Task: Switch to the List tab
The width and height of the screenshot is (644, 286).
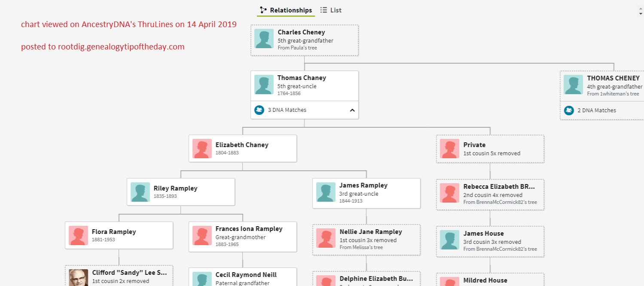Action: (x=335, y=10)
